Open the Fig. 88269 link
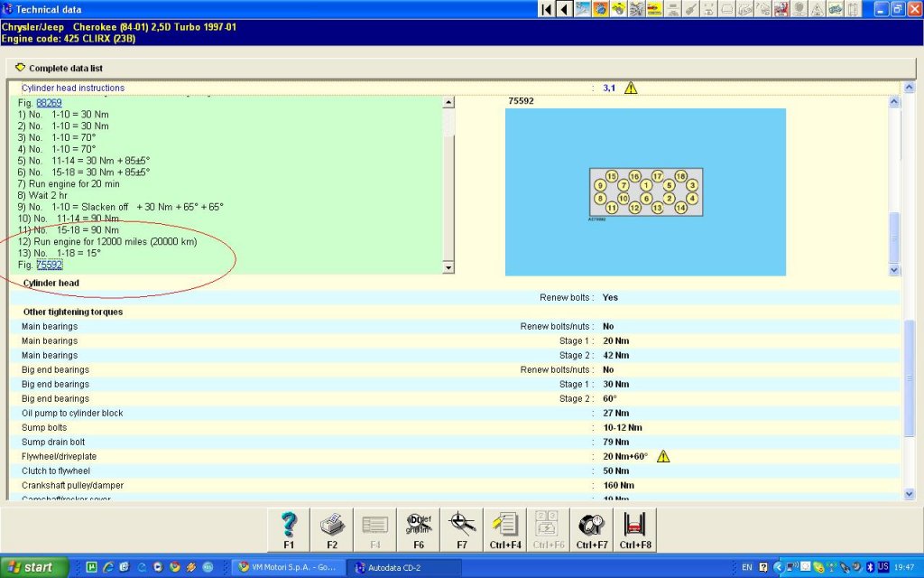 click(49, 103)
